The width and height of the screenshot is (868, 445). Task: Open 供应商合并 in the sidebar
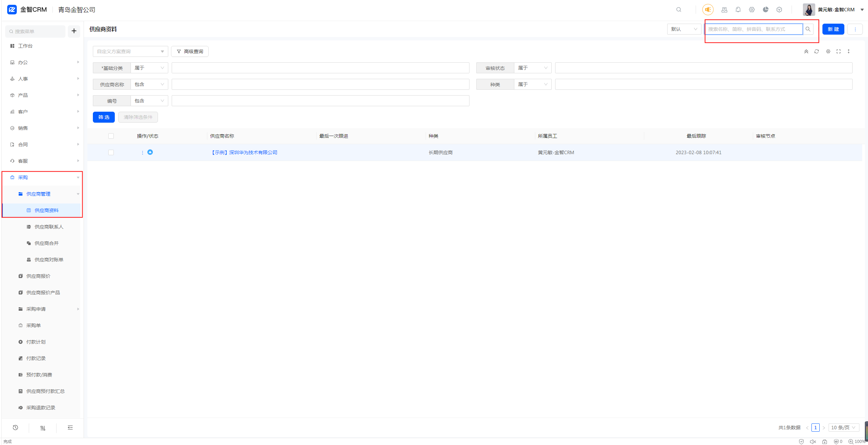click(x=46, y=243)
